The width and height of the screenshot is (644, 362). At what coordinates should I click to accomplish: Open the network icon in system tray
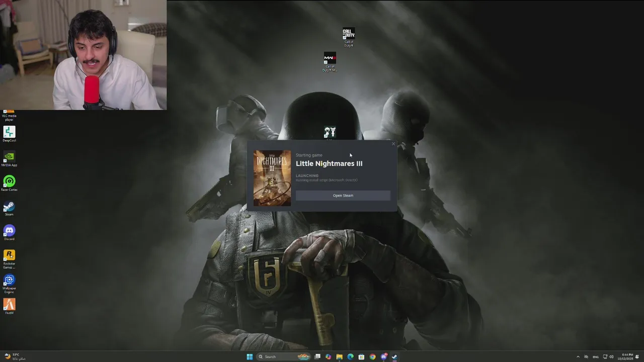pos(605,357)
